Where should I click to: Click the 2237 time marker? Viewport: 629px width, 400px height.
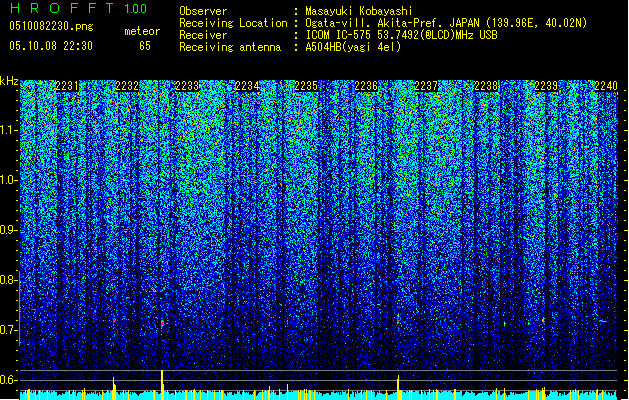point(426,86)
